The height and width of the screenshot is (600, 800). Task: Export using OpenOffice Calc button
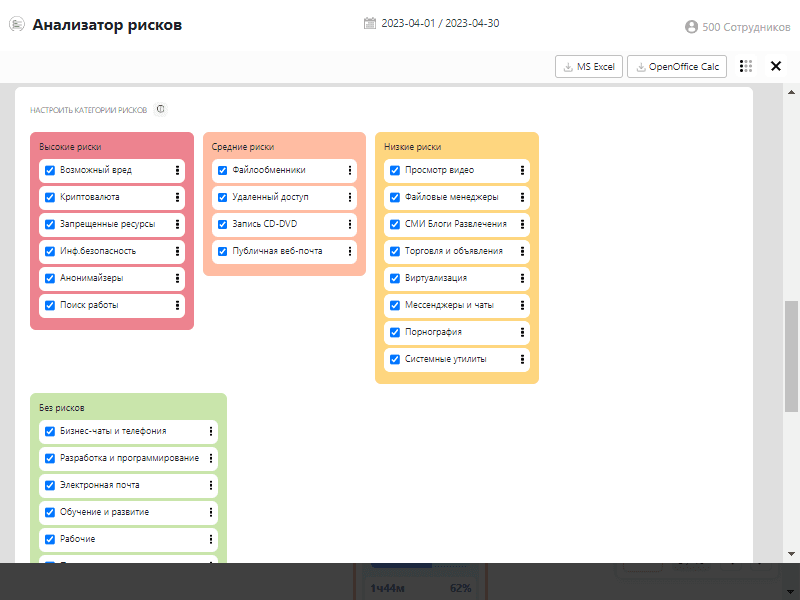677,66
